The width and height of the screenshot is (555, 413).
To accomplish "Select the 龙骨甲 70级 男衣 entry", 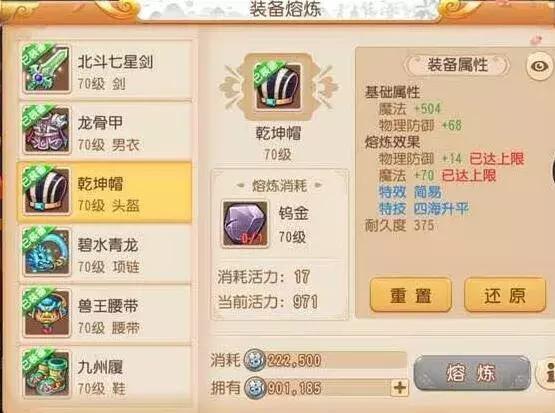I will click(x=105, y=131).
